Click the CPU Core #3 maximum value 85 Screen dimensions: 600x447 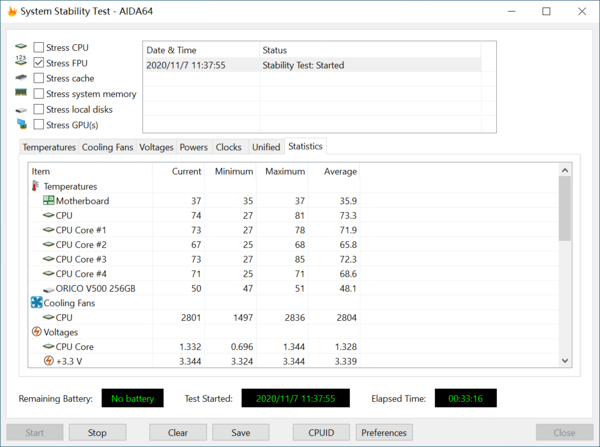(300, 259)
